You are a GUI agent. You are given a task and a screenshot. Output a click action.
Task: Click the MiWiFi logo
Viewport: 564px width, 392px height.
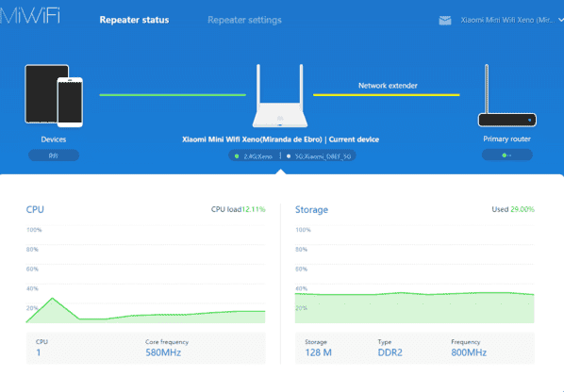click(x=29, y=16)
